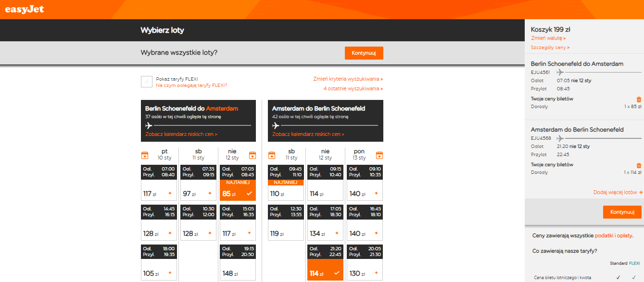
Task: Delete Berlin Schoenefeld do Amsterdam flight from basket
Action: 639,99
